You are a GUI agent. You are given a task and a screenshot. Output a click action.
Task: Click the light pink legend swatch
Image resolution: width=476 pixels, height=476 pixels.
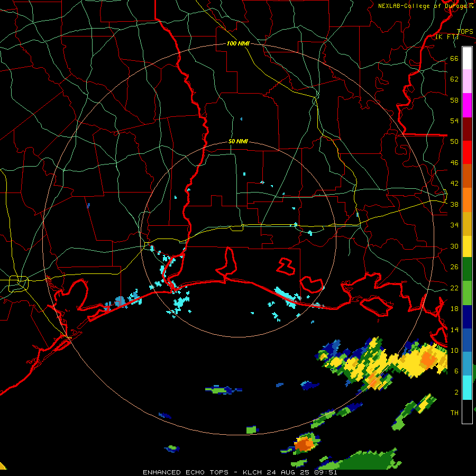coord(467,81)
